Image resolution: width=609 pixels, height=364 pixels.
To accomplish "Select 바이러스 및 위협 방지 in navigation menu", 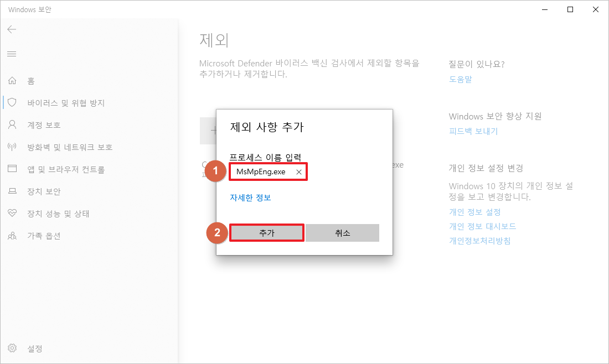I will (58, 102).
